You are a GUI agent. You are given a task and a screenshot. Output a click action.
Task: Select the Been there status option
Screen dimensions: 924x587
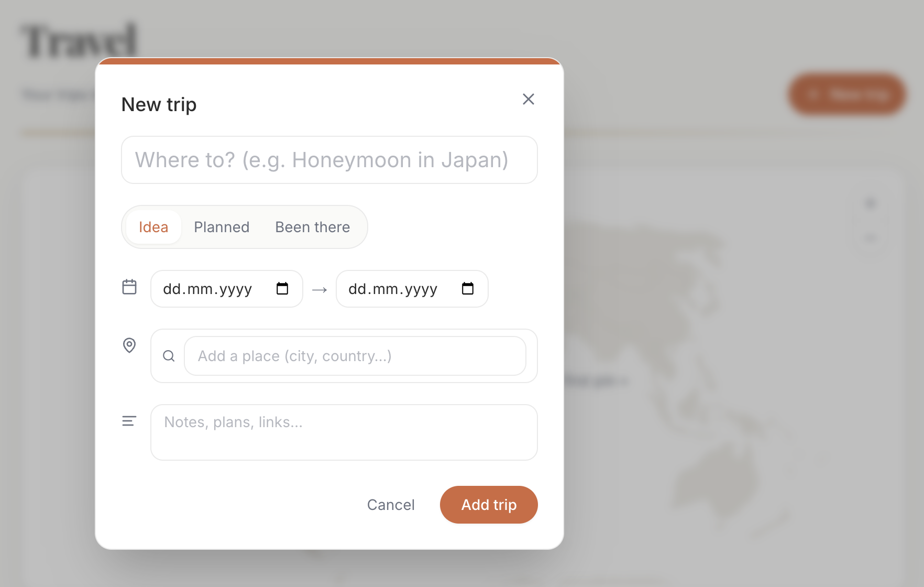coord(313,227)
